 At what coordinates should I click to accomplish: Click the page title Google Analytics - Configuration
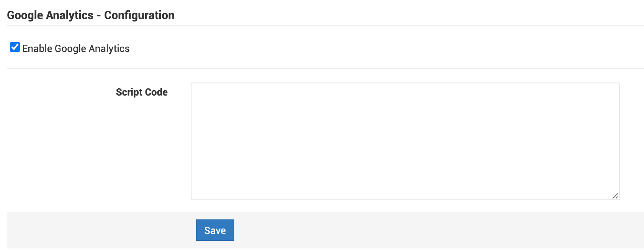click(91, 15)
